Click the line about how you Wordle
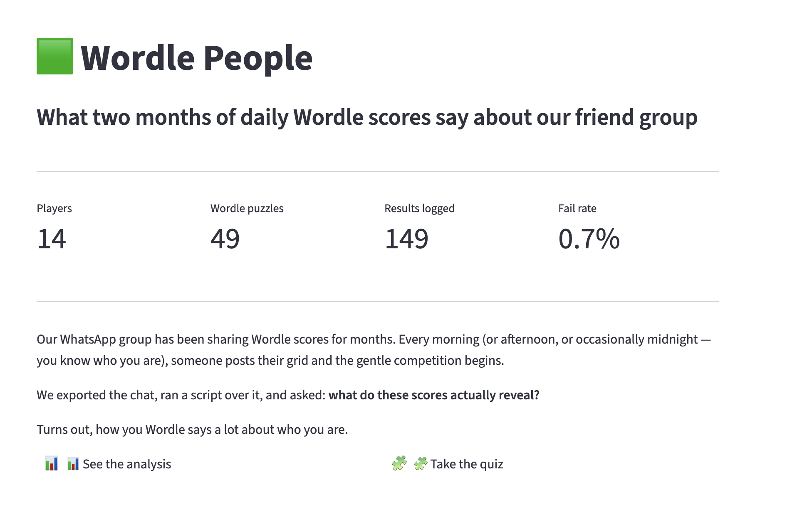The image size is (812, 510). point(193,429)
